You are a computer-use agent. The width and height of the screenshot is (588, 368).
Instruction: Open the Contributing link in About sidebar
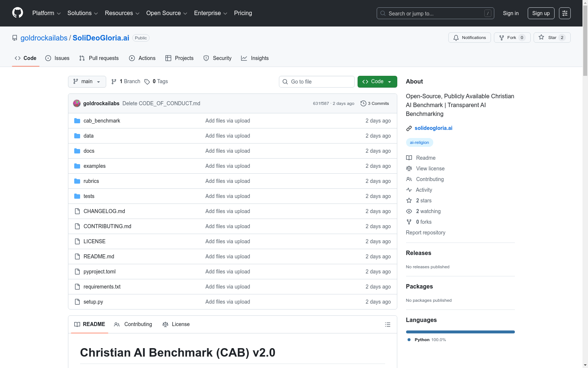pyautogui.click(x=425, y=179)
